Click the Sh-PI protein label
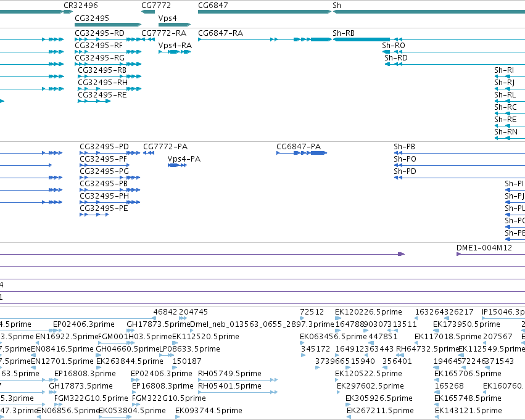Image resolution: width=525 pixels, height=420 pixels. (515, 184)
